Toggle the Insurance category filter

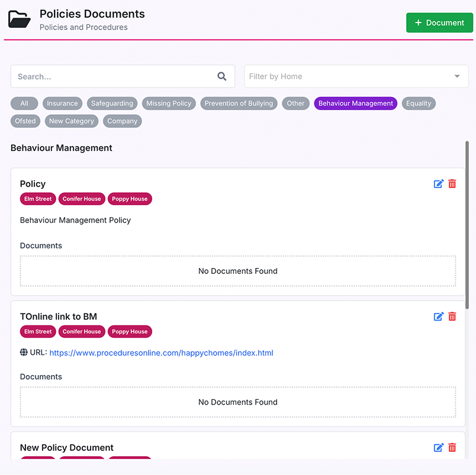[x=62, y=103]
